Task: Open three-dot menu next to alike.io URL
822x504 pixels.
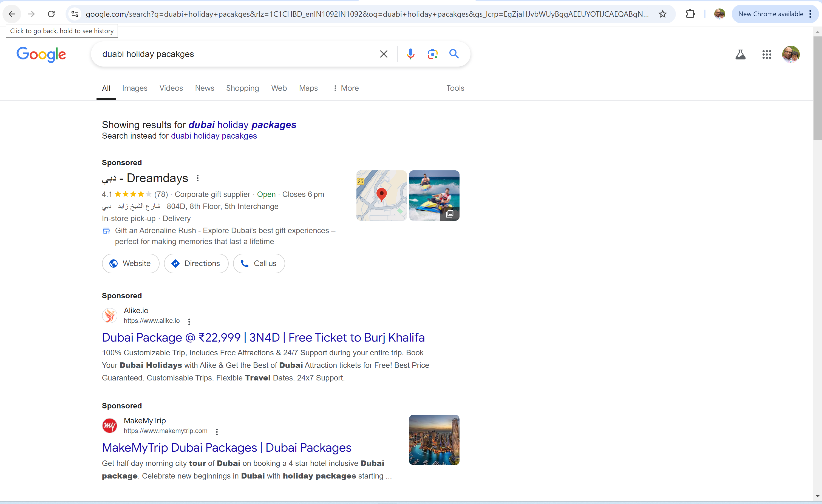Action: 189,322
